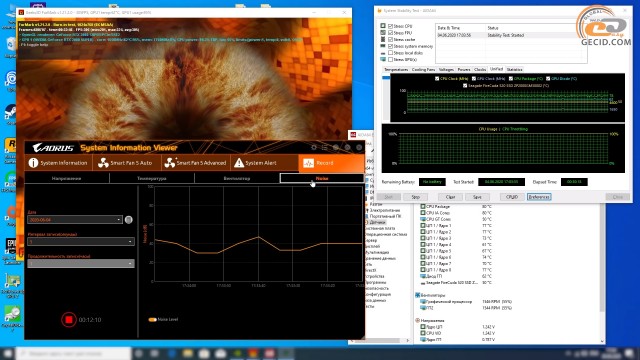The width and height of the screenshot is (640, 360).
Task: Open the Powers tab
Action: pyautogui.click(x=464, y=69)
